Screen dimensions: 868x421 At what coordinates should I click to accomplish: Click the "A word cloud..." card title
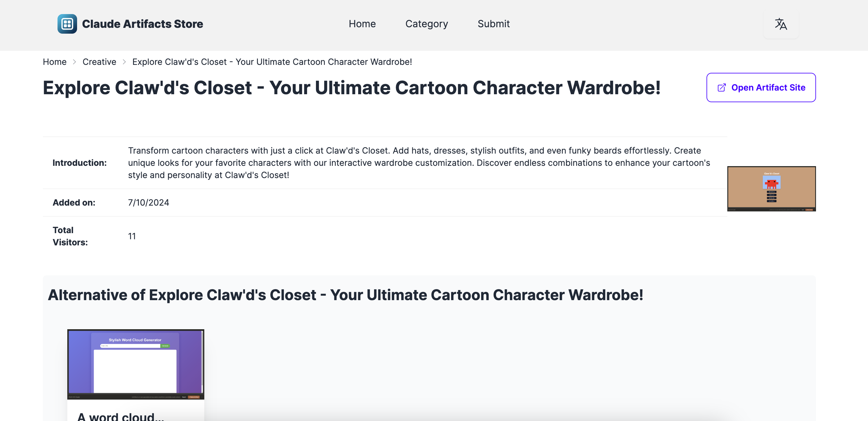coord(121,416)
